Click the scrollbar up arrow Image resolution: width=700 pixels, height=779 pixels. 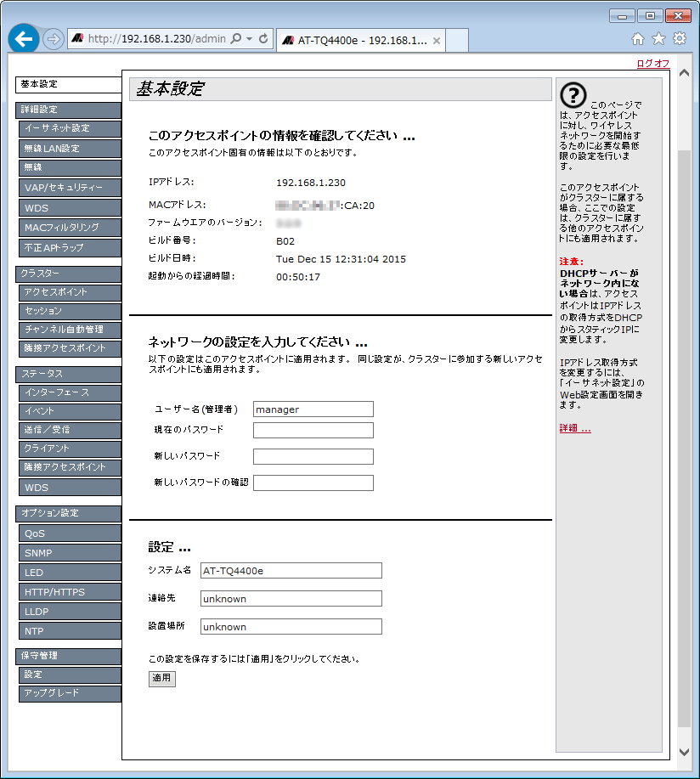point(684,73)
